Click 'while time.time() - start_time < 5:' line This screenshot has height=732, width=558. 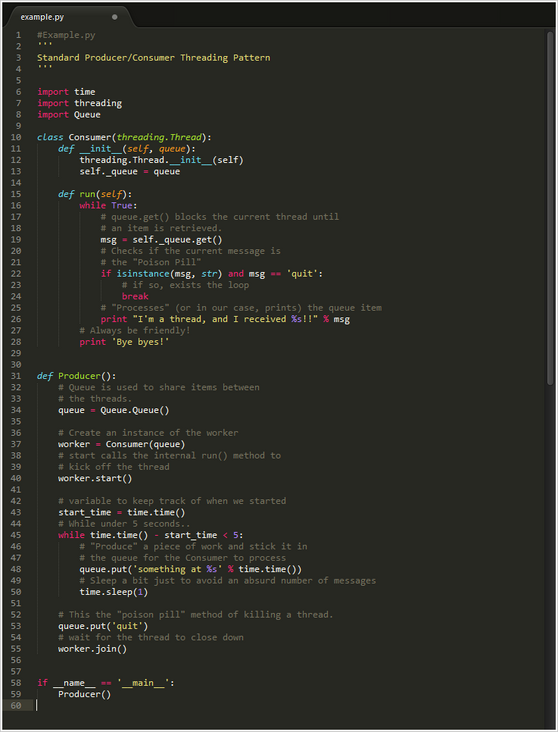point(151,535)
